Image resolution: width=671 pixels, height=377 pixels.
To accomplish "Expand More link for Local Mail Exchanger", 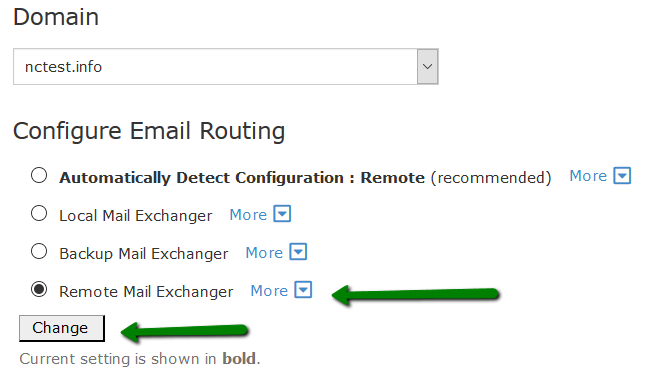I will click(248, 214).
